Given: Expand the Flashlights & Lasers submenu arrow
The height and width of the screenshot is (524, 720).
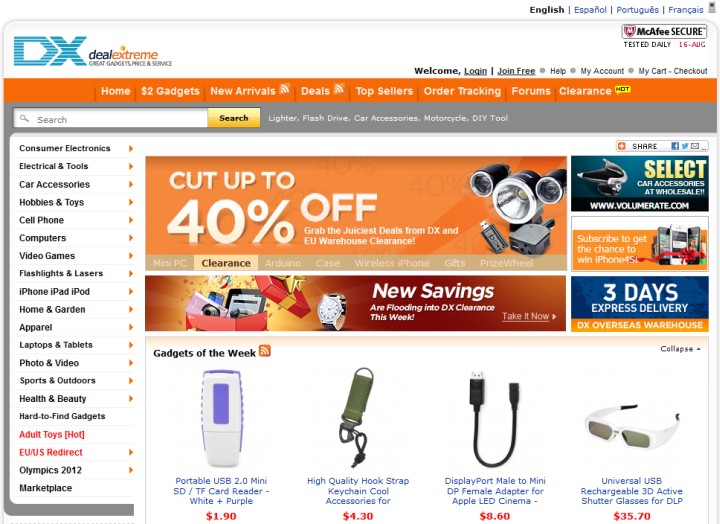Looking at the screenshot, I should click(x=131, y=274).
